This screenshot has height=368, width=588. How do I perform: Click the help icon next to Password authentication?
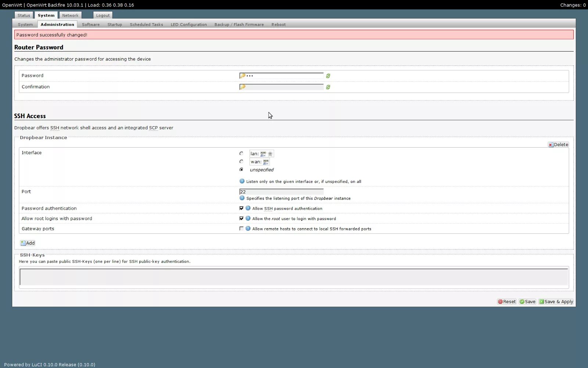pyautogui.click(x=248, y=208)
